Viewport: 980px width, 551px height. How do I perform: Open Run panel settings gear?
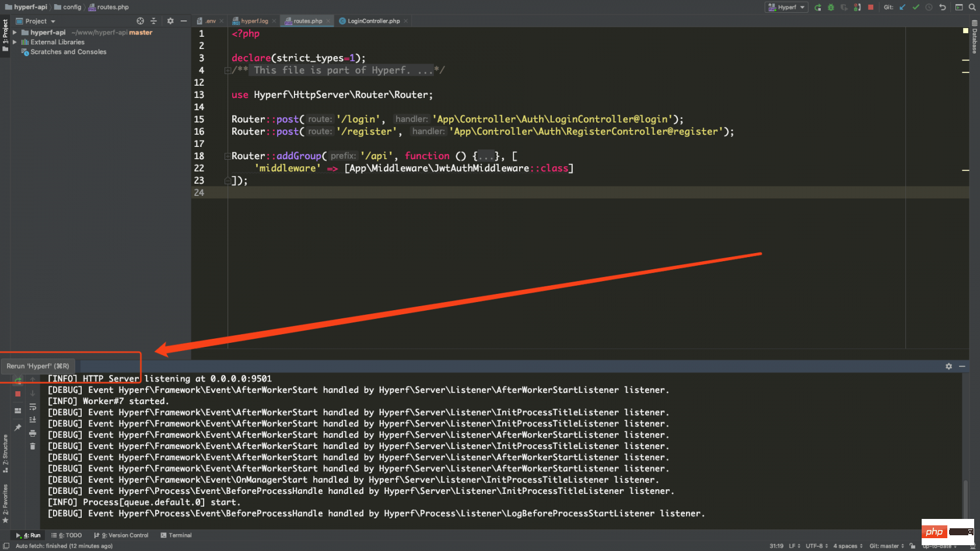point(949,366)
